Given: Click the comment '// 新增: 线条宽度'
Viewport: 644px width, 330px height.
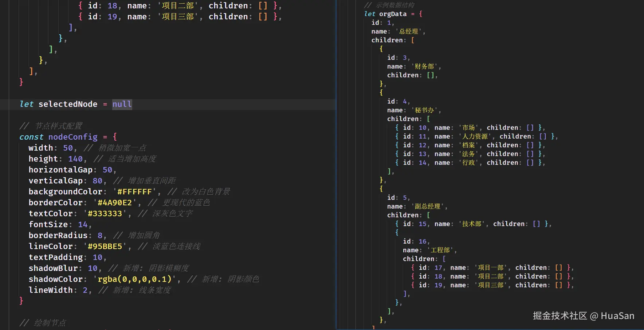Looking at the screenshot, I should pyautogui.click(x=135, y=290).
